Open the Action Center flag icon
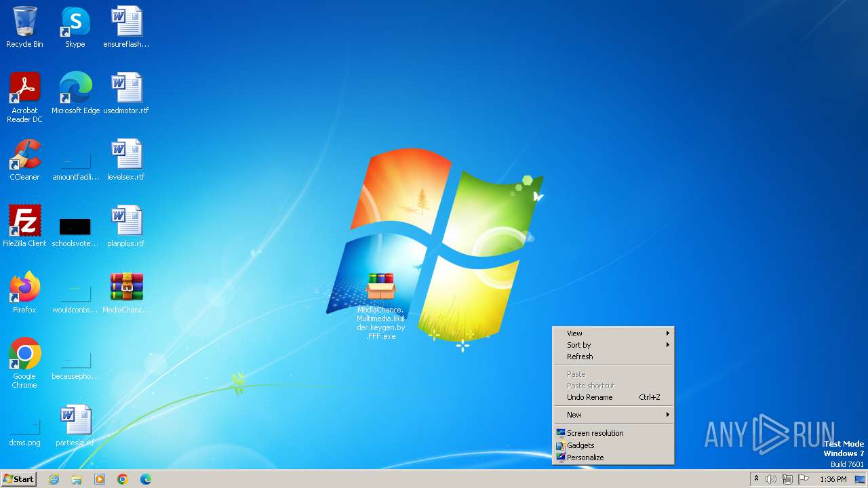 coord(804,479)
